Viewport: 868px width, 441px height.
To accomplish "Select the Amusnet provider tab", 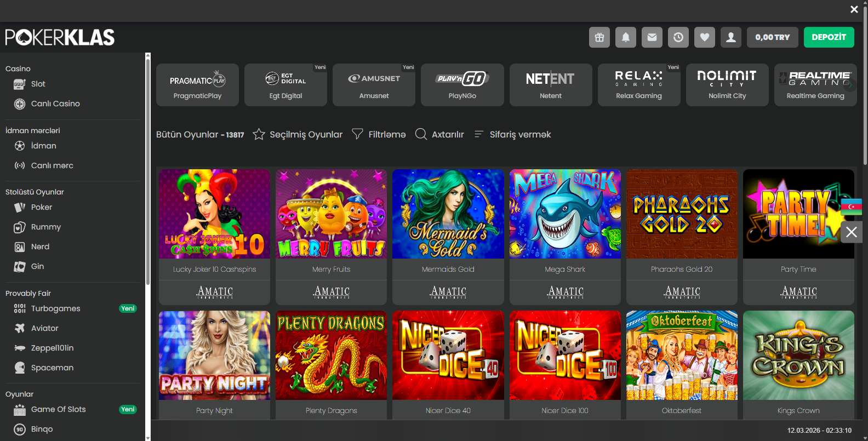I will coord(374,85).
